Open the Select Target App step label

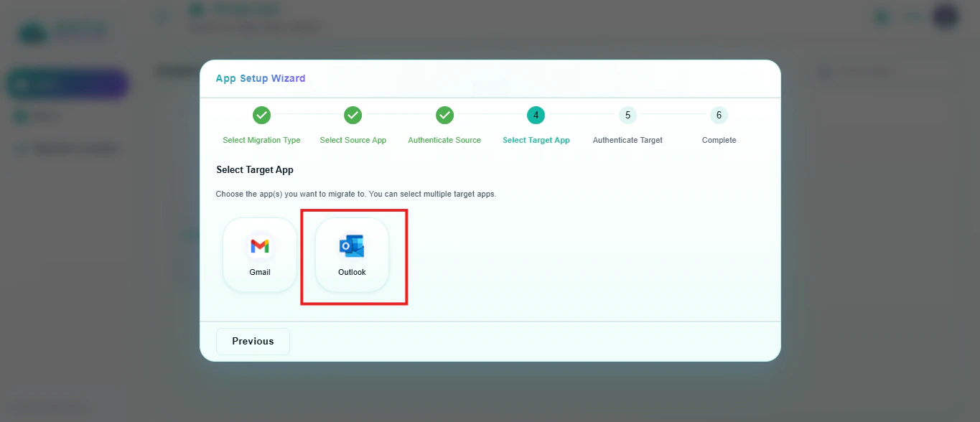pyautogui.click(x=536, y=140)
